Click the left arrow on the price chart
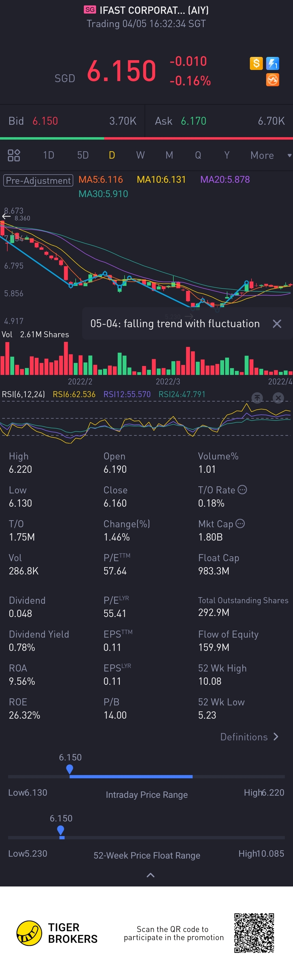Viewport: 293px width, 980px height. [6, 216]
